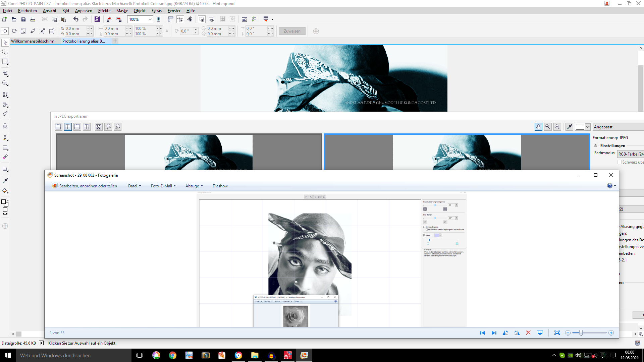Add new document tab with plus
644x362 pixels.
115,41
